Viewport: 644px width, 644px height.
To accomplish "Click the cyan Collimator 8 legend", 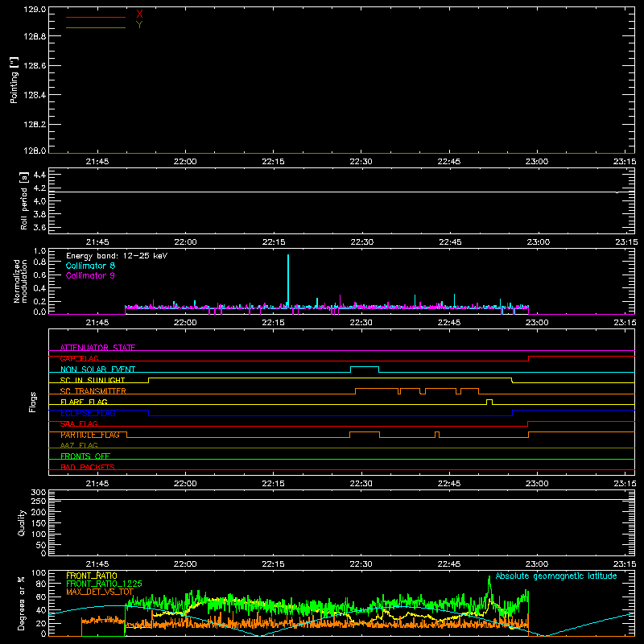I will click(90, 266).
